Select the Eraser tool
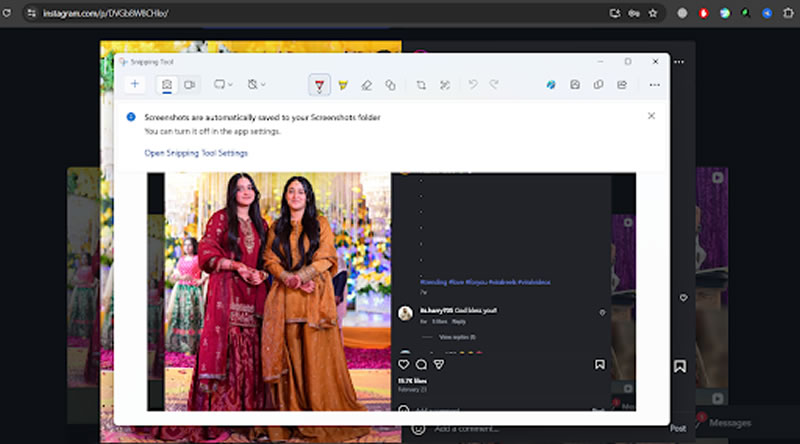This screenshot has width=800, height=444. click(x=367, y=85)
